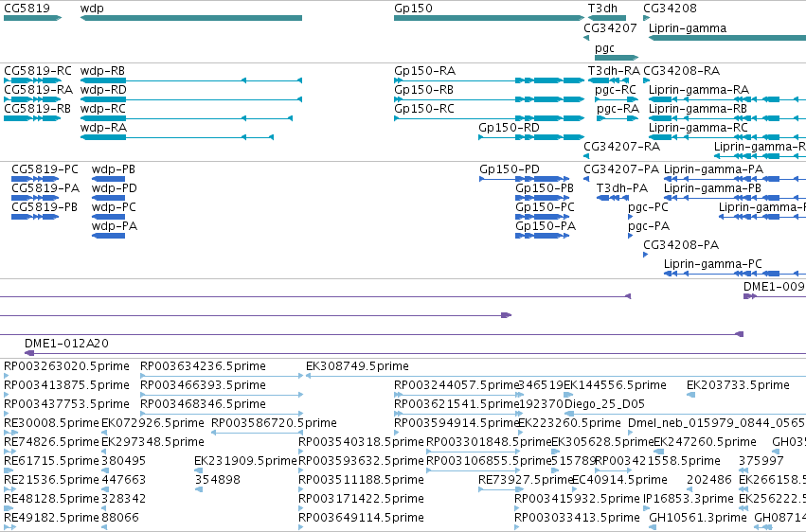Click protein wdp-PC
Viewport: 806px width, 532px height.
pyautogui.click(x=109, y=217)
